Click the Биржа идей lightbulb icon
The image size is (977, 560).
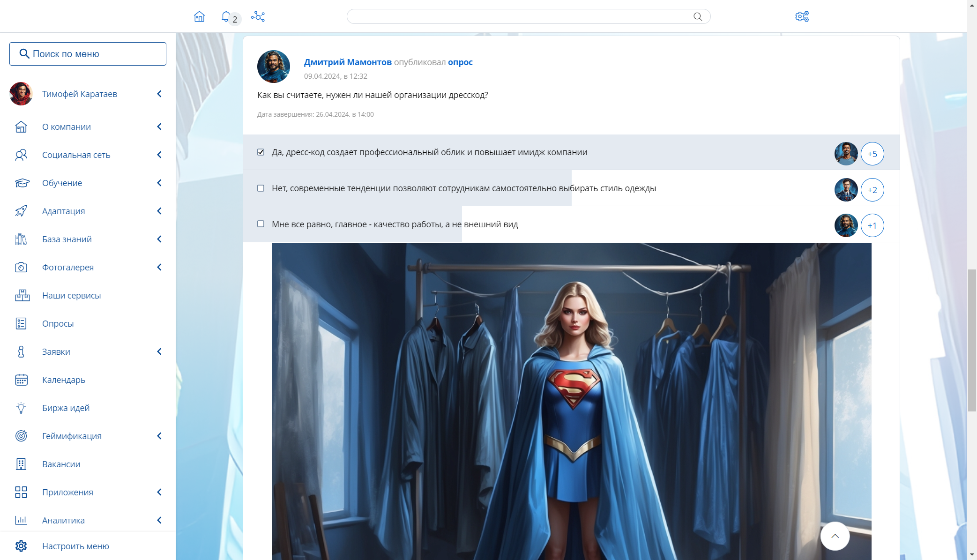click(x=21, y=408)
